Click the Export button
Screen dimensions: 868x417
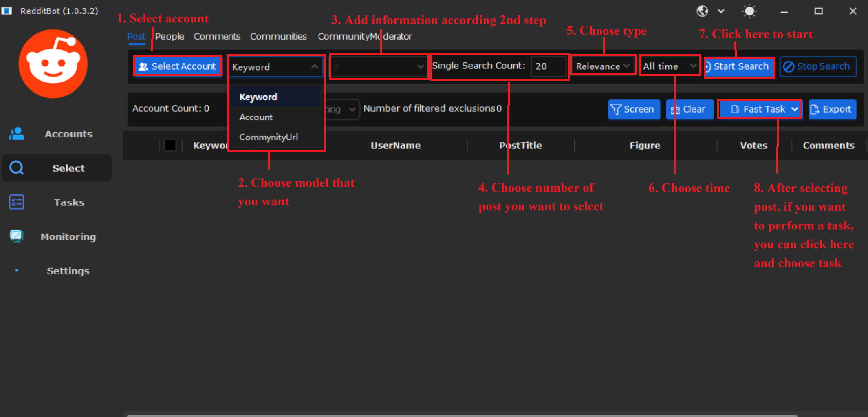point(832,109)
